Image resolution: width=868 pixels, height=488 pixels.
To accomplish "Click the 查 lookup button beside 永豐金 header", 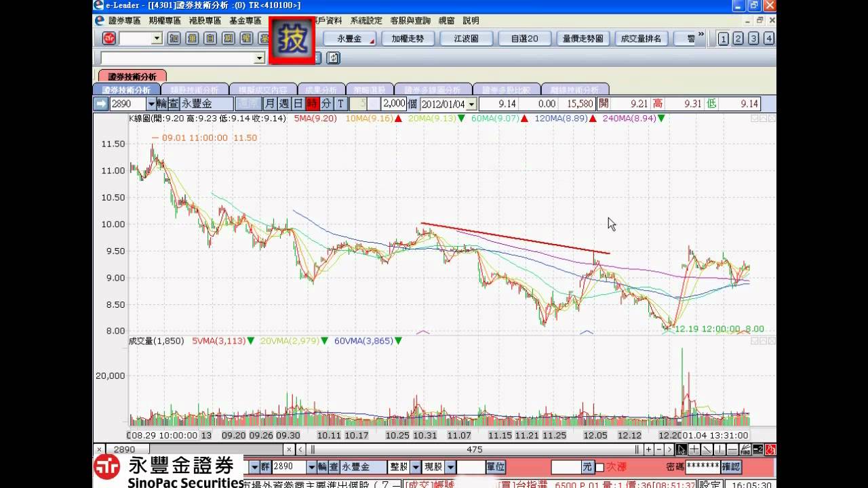I will (x=174, y=104).
